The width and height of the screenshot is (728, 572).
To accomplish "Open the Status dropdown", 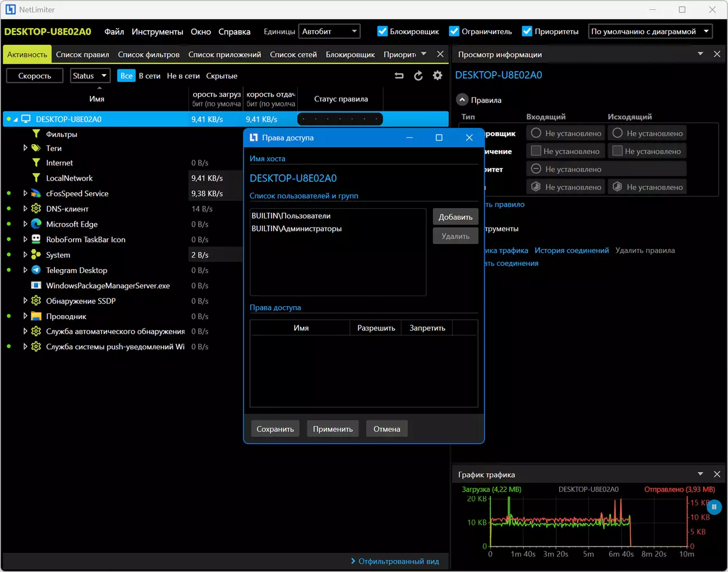I will (90, 76).
